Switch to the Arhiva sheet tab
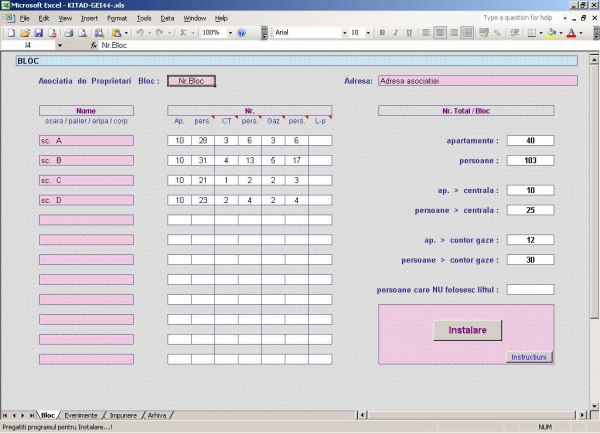600x434 pixels. click(x=157, y=415)
